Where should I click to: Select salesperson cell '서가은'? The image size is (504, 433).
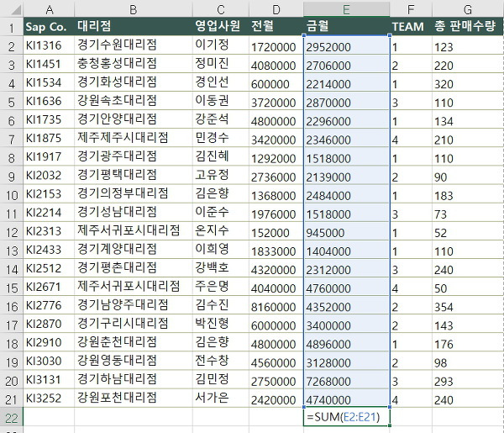pyautogui.click(x=221, y=399)
